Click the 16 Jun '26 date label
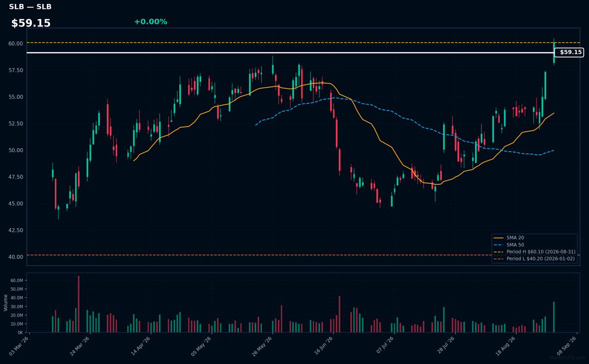 click(323, 346)
